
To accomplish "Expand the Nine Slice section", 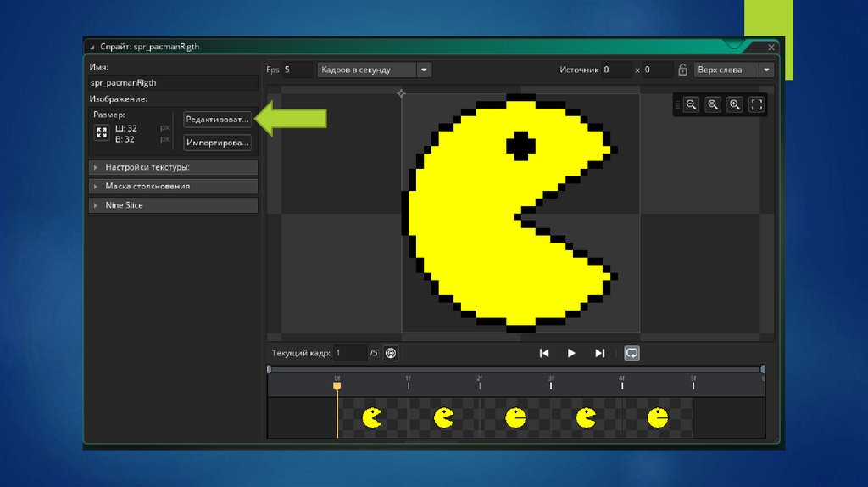I will click(173, 205).
